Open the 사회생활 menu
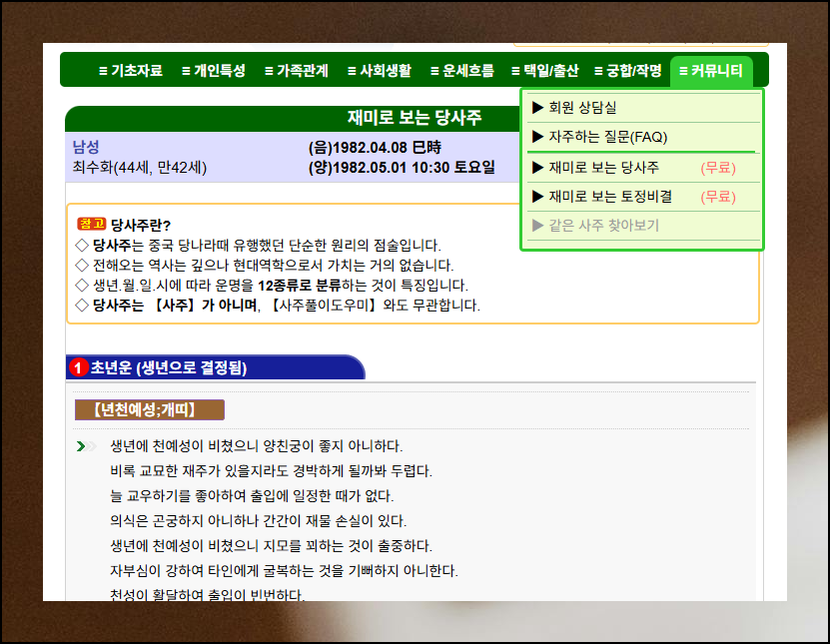Viewport: 830px width, 644px height. [x=379, y=70]
